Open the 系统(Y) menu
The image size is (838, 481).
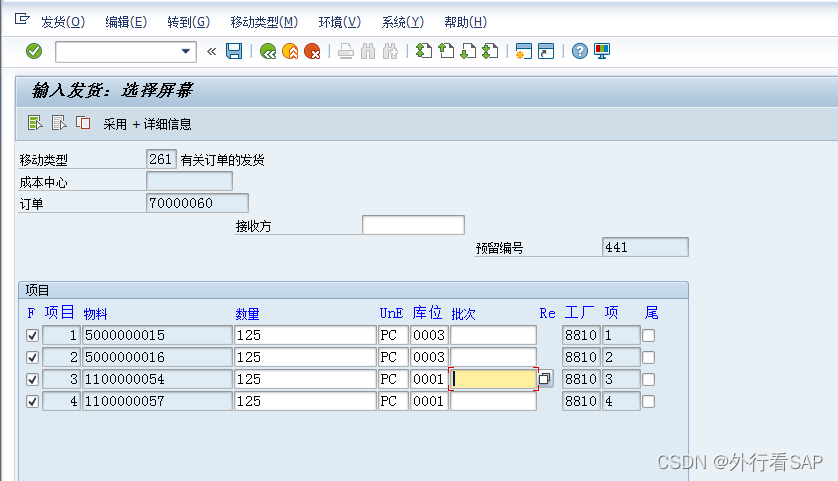[402, 22]
